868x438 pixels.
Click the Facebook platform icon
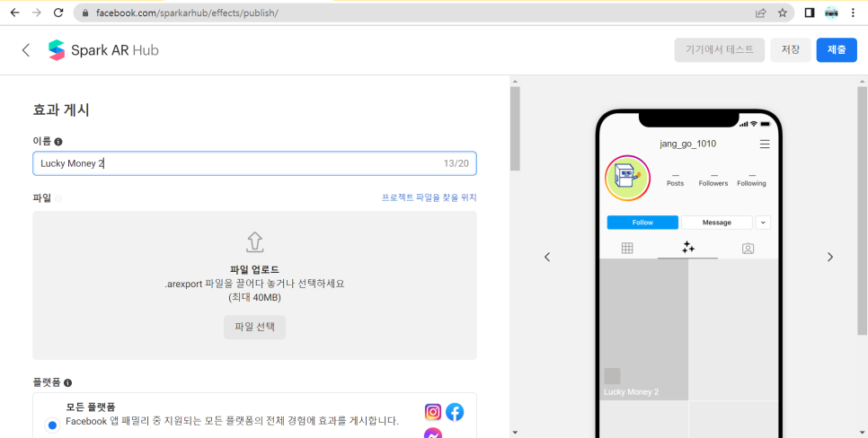point(455,412)
